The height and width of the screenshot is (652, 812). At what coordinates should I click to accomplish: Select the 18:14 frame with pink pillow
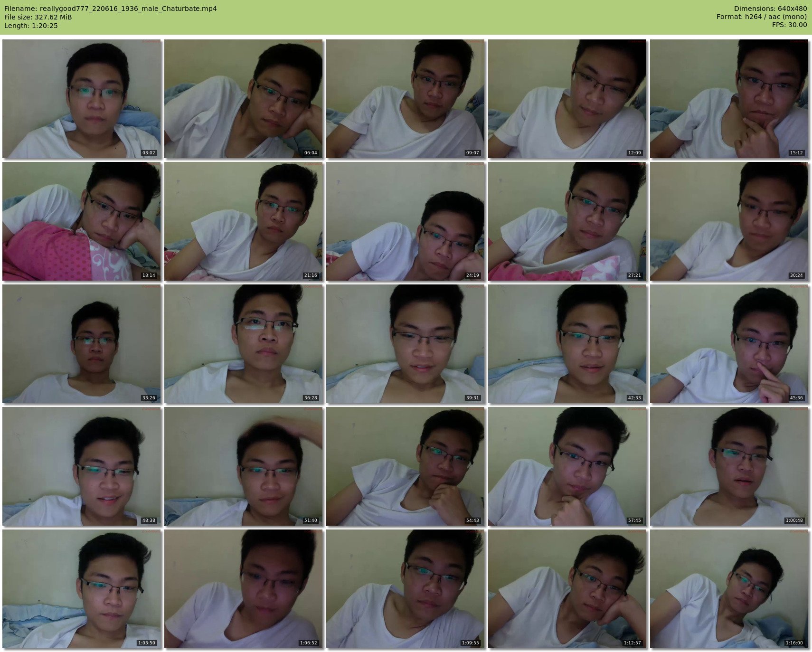81,221
